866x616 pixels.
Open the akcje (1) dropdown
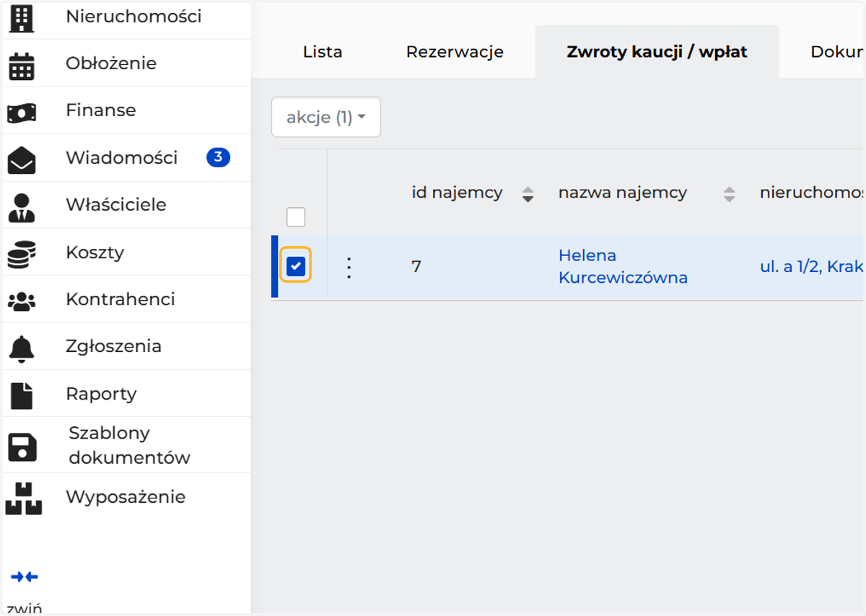point(326,117)
